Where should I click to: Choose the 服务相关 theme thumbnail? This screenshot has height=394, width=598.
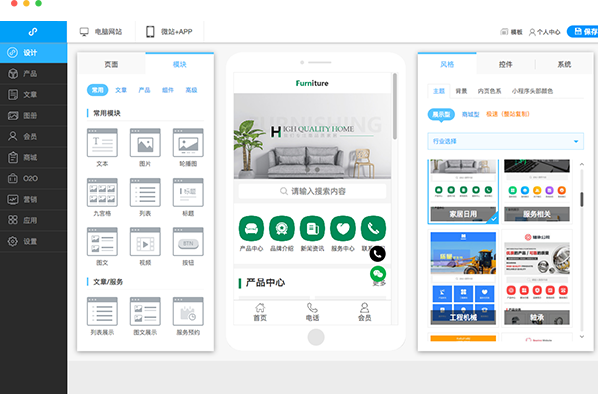[x=537, y=191]
